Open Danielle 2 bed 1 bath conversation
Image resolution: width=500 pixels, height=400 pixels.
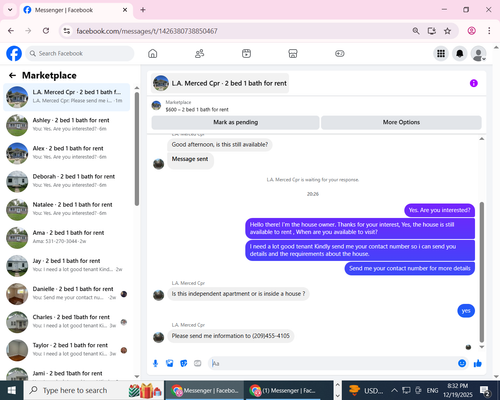(67, 294)
